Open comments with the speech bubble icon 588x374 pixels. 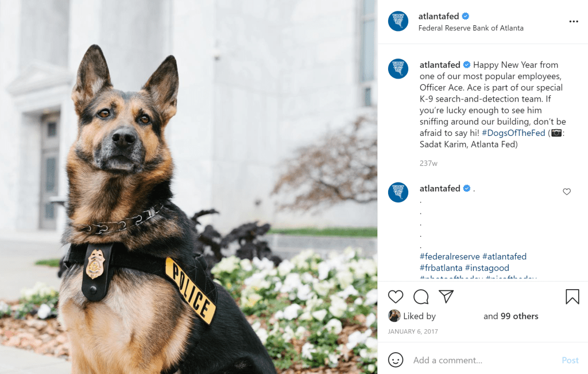pos(421,297)
